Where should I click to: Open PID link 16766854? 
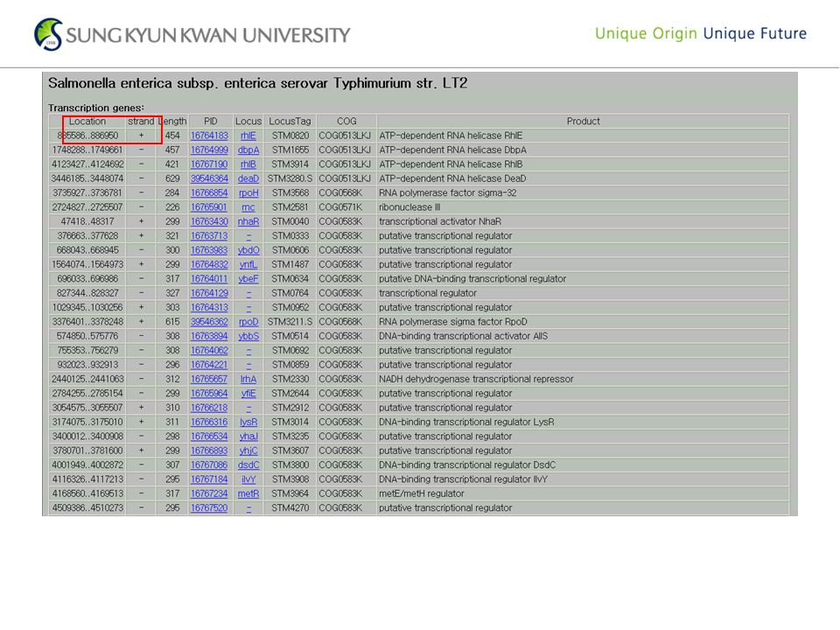(209, 192)
